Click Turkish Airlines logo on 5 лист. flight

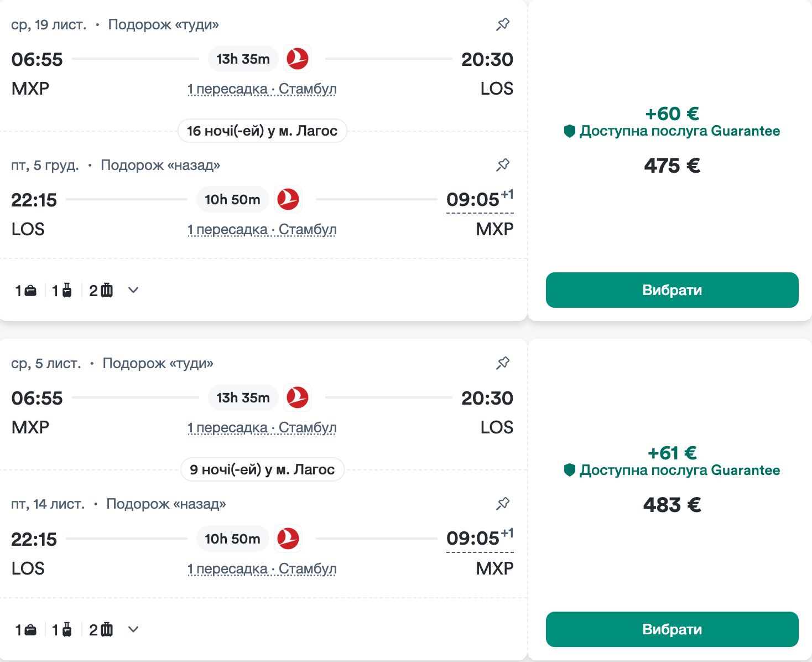[x=298, y=397]
